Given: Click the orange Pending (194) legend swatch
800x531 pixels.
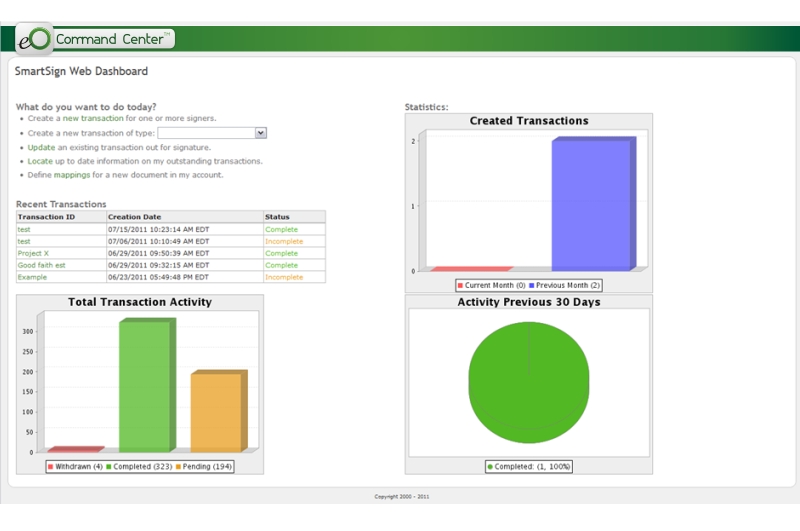Looking at the screenshot, I should pyautogui.click(x=179, y=467).
